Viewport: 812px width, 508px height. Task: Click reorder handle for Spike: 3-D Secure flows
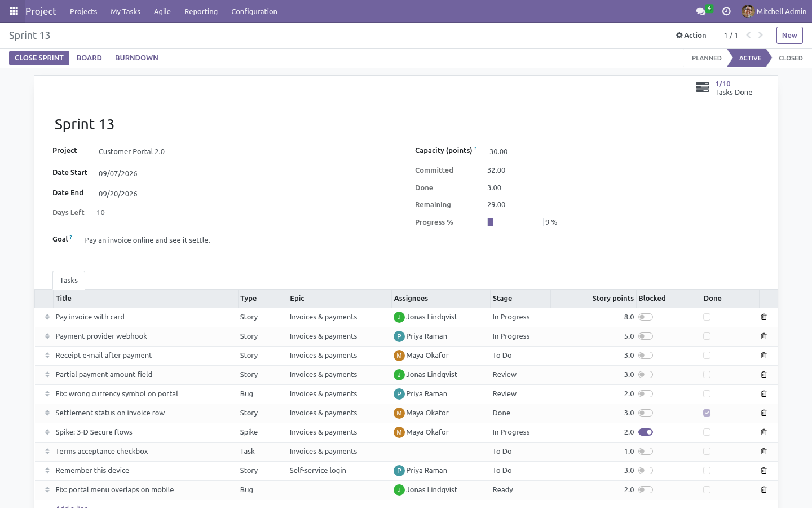tap(47, 432)
